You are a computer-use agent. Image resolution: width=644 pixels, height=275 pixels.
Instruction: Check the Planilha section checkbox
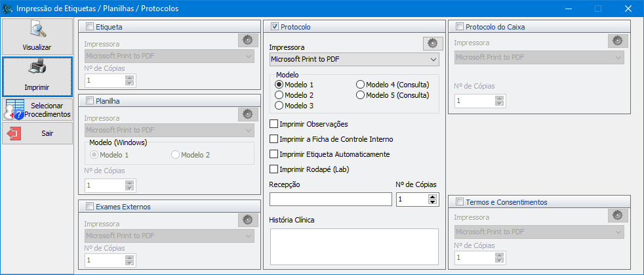90,101
